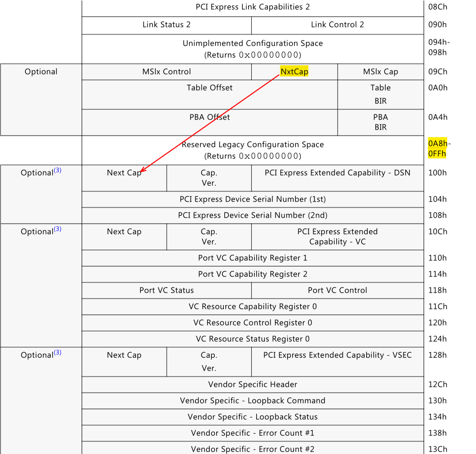Open footnote (3) link beside DSN capability row
Image resolution: width=476 pixels, height=454 pixels.
(57, 170)
